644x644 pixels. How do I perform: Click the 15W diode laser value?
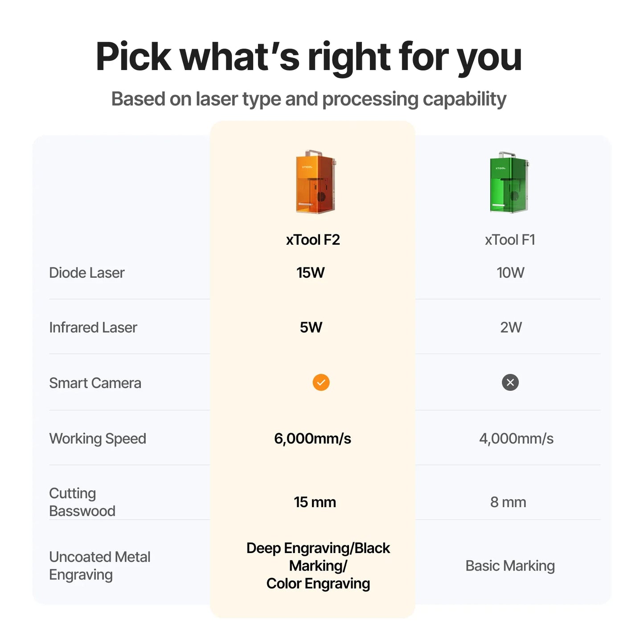(311, 273)
